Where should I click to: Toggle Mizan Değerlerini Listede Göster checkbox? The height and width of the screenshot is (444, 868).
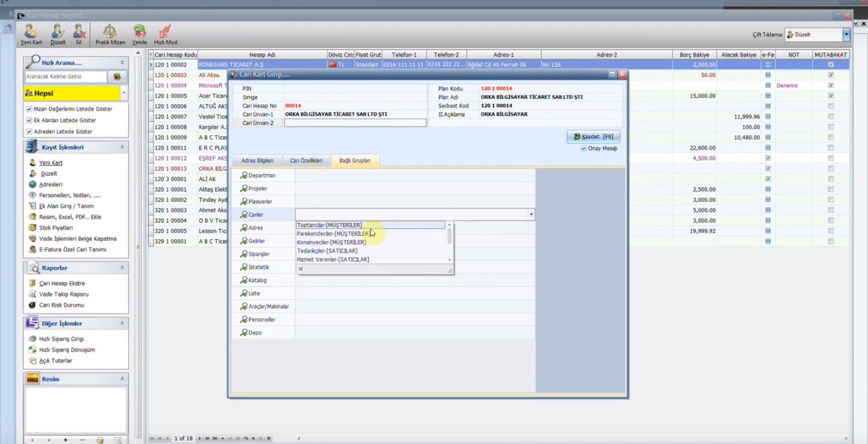(29, 109)
